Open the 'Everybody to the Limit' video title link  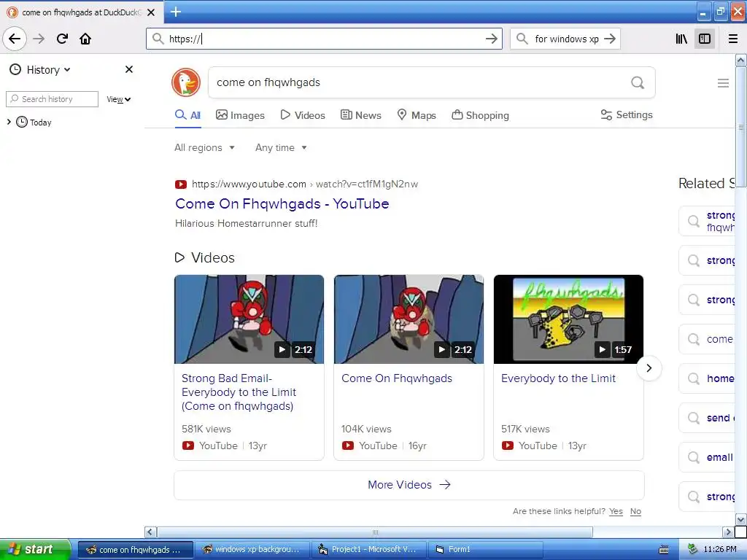[x=558, y=378]
